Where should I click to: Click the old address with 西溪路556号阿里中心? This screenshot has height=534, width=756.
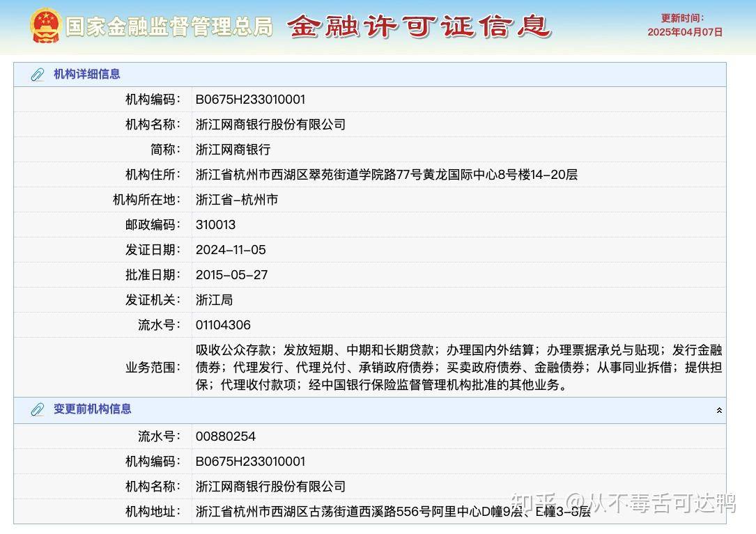393,511
